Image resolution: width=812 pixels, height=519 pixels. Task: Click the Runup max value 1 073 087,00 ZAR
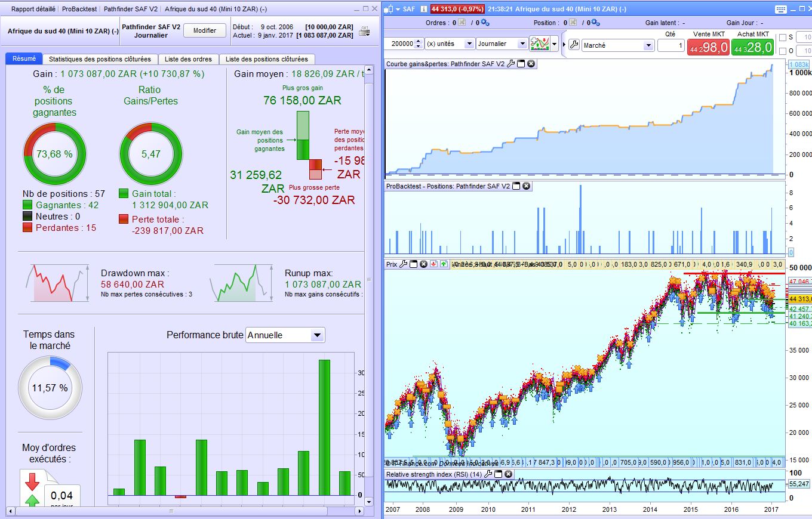[x=323, y=285]
